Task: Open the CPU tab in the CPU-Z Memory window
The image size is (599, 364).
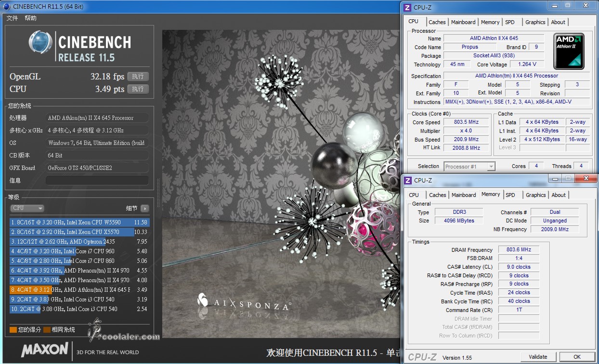Action: click(x=414, y=195)
